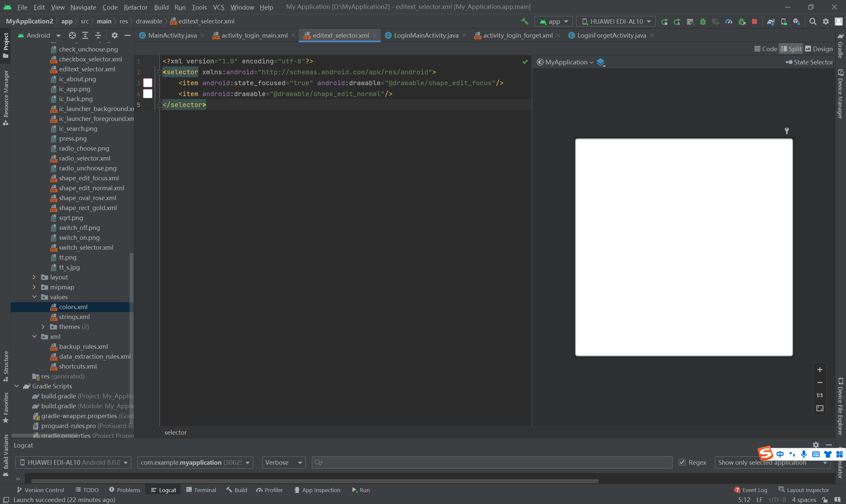This screenshot has height=504, width=846.
Task: Expand the layout folder in project tree
Action: click(x=34, y=277)
